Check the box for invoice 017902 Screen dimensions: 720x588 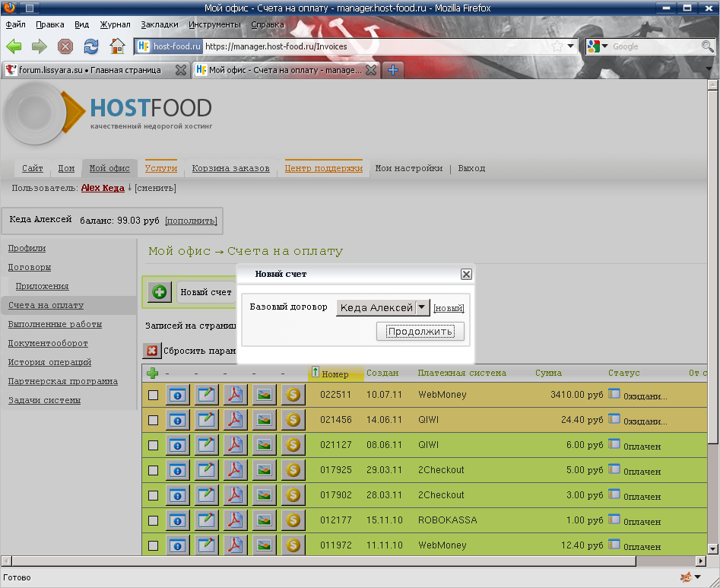(x=154, y=496)
